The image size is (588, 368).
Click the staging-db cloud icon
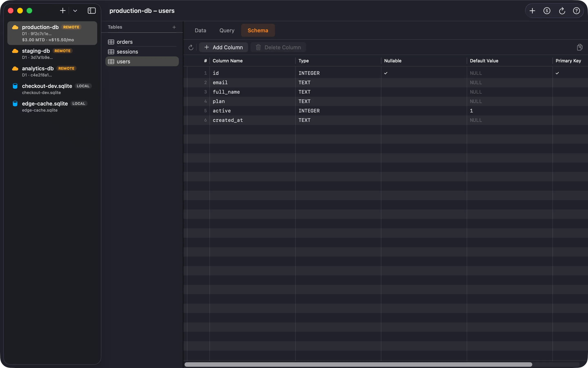(x=15, y=51)
